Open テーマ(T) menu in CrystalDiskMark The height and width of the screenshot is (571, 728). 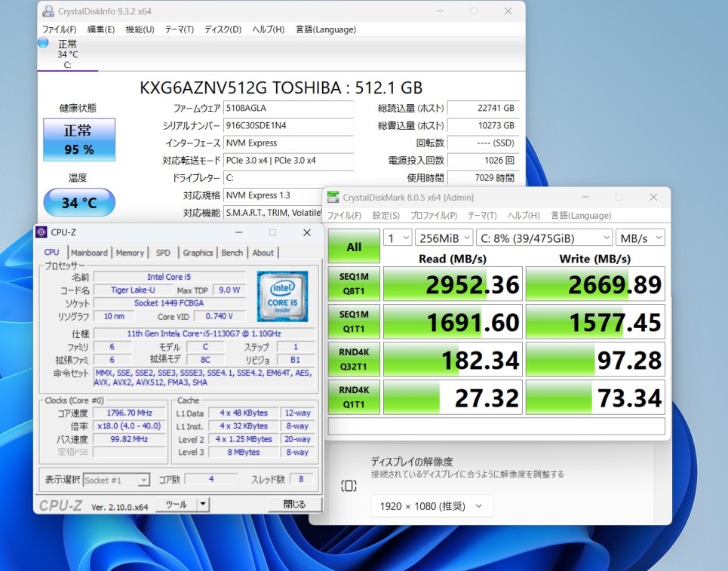point(482,216)
